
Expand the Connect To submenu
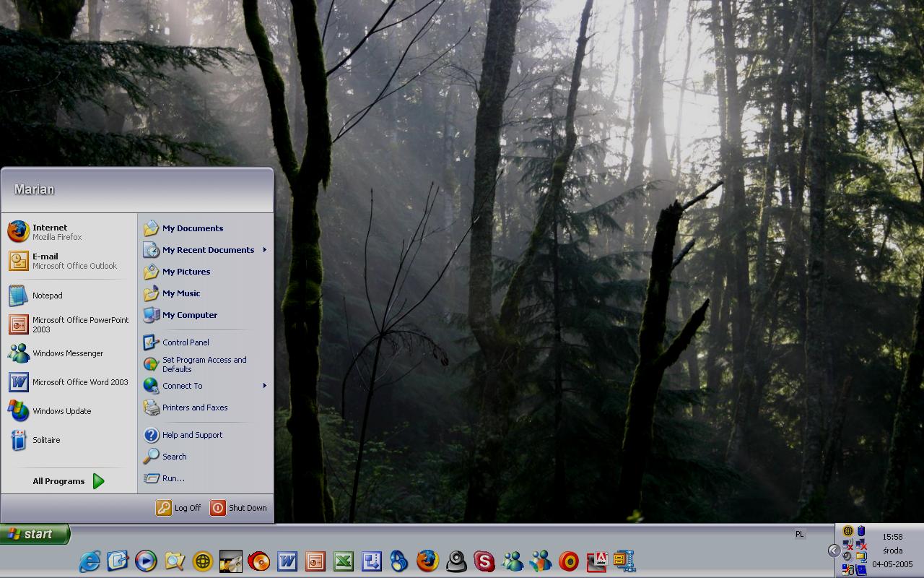click(205, 386)
